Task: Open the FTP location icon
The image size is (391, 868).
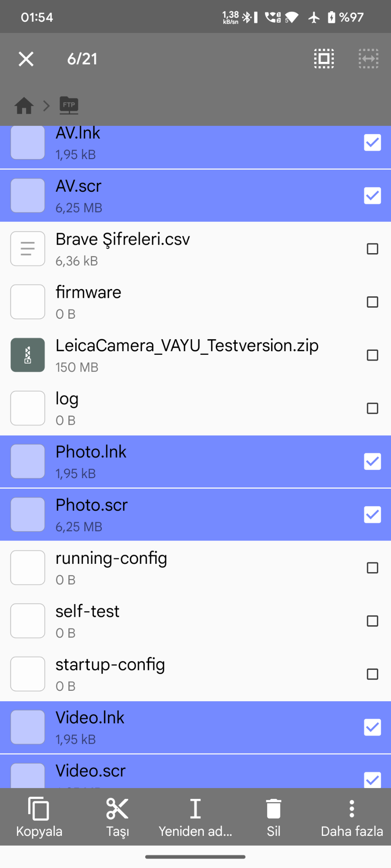Action: pos(69,105)
